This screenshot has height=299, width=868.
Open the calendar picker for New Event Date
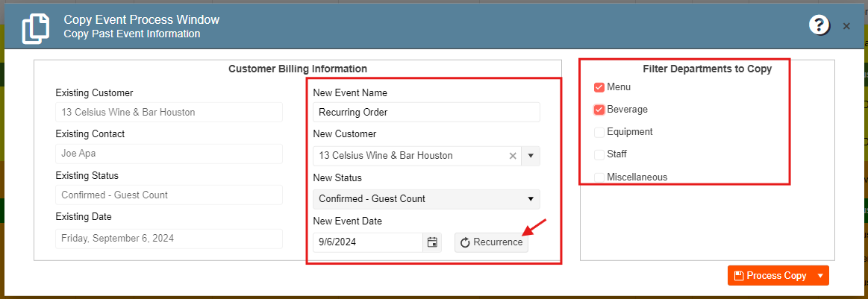coord(432,242)
